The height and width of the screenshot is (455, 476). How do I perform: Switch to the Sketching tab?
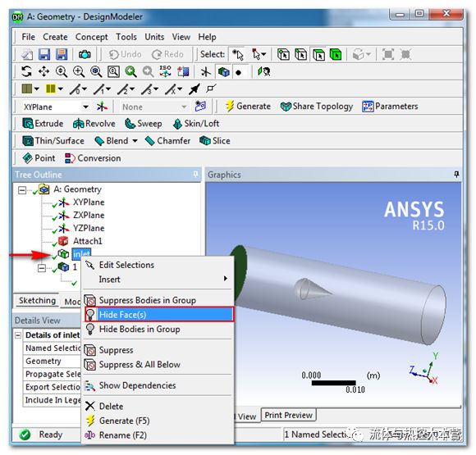(x=37, y=301)
